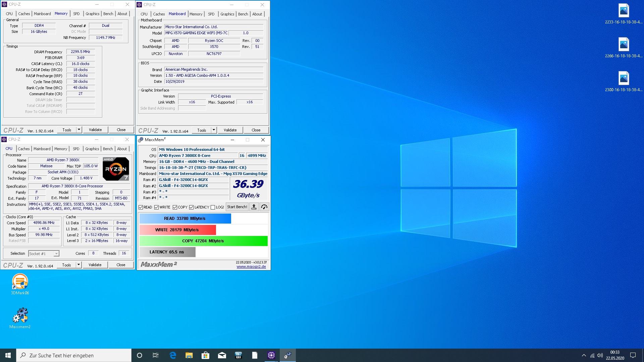
Task: Click the 36.39 GByte/s score display
Action: [x=249, y=189]
